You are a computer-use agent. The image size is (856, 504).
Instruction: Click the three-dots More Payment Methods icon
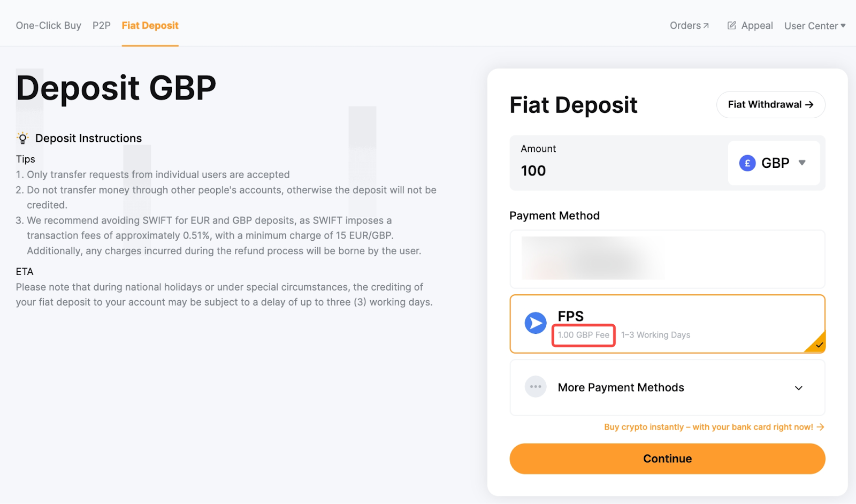coord(535,387)
